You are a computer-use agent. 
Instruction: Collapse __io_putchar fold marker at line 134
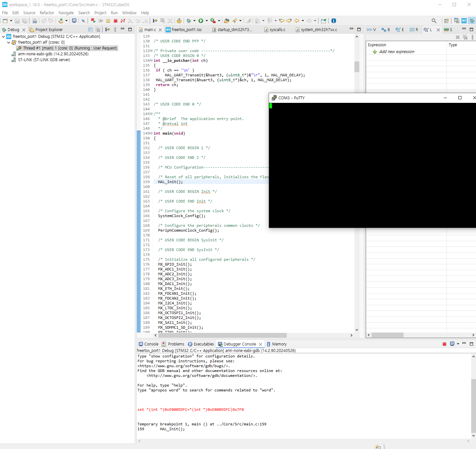click(x=151, y=60)
